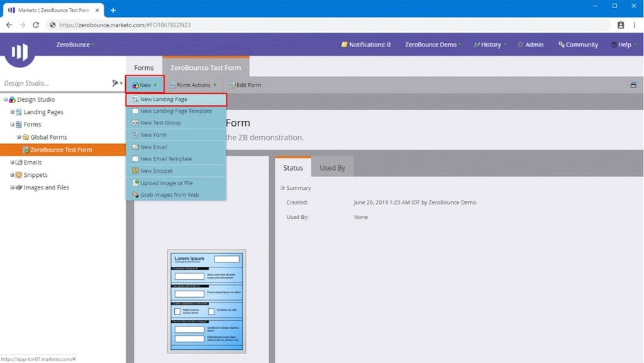The height and width of the screenshot is (363, 644).
Task: Select ZeroBounce Test Form tree item
Action: point(61,150)
